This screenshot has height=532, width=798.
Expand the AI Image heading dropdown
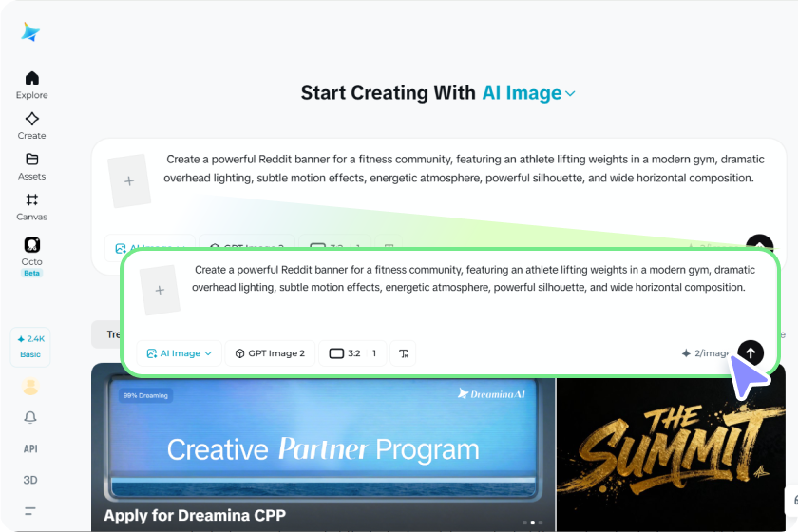[x=529, y=93]
